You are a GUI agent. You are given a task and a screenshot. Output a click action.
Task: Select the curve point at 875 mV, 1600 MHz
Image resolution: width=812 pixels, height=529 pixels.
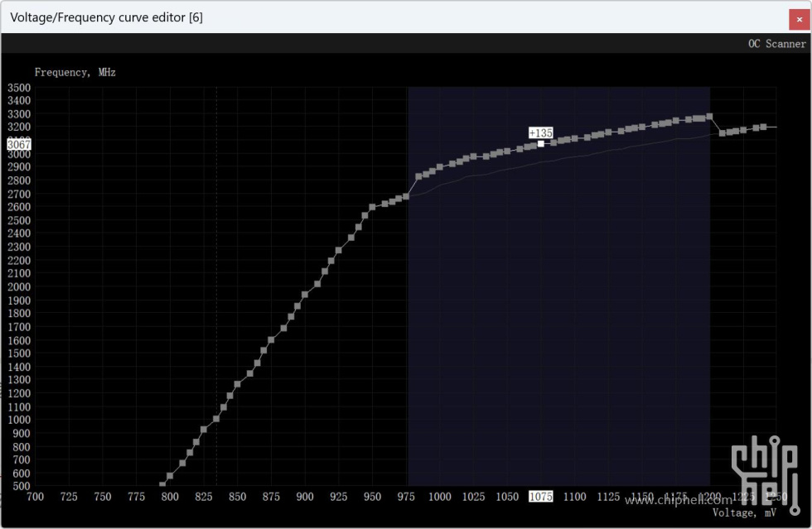[x=271, y=340]
